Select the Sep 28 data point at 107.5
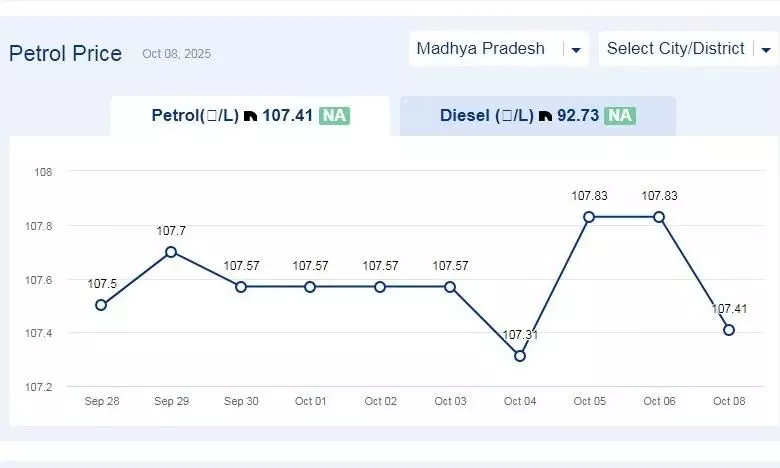 101,305
